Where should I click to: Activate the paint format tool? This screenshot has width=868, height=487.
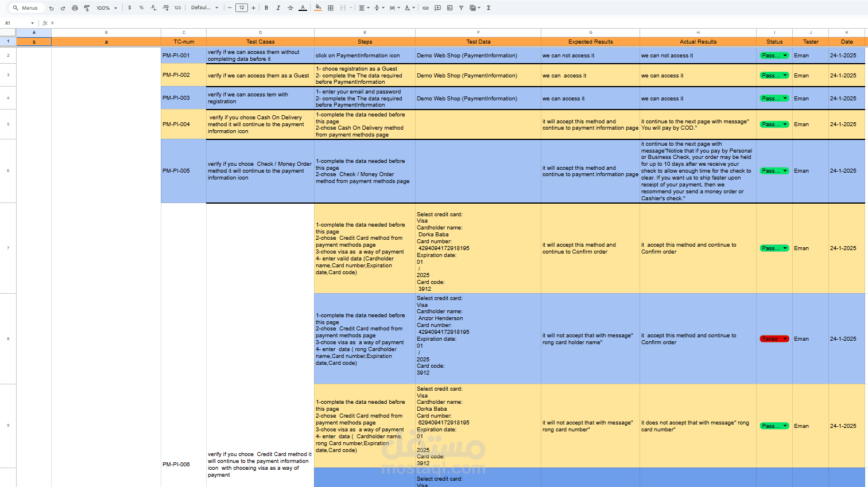(x=87, y=8)
